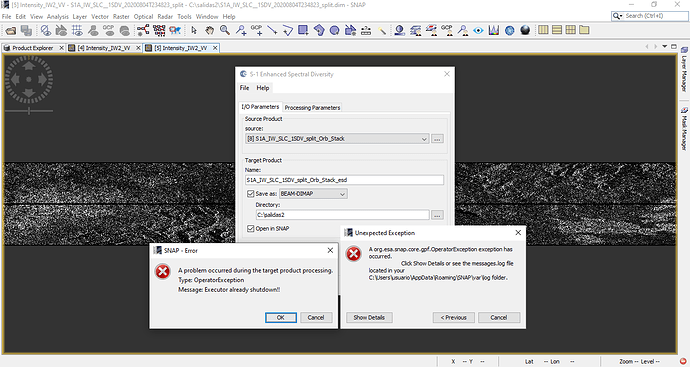The image size is (690, 367).
Task: Click the Magic Wand tool icon
Action: pyautogui.click(x=382, y=30)
